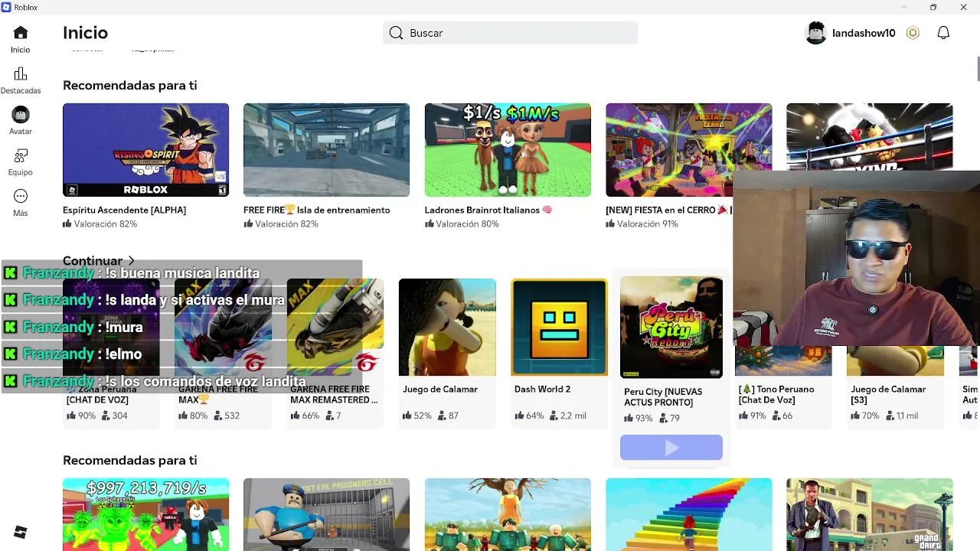
Task: Open FREE FIRE Isla de entrenamiento thumbnail
Action: point(326,150)
